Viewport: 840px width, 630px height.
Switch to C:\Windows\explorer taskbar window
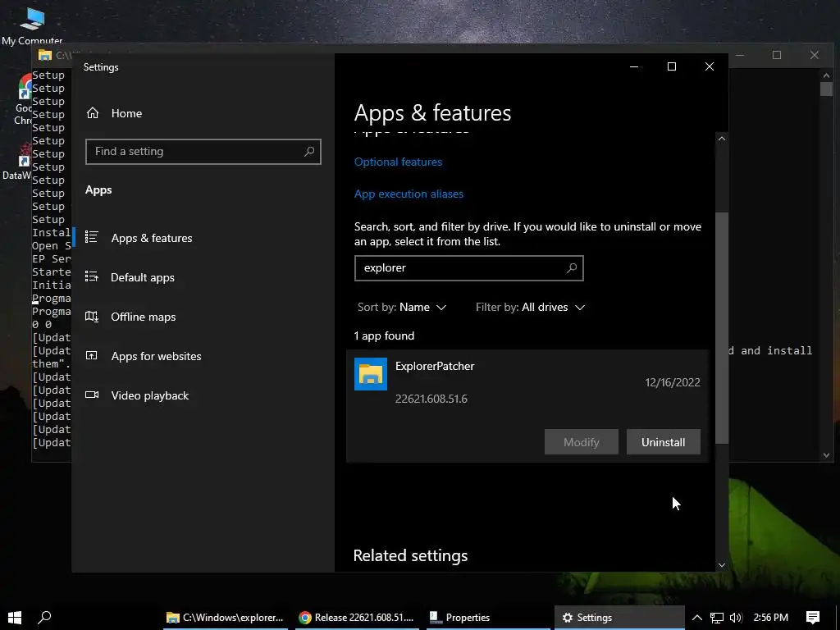[225, 618]
